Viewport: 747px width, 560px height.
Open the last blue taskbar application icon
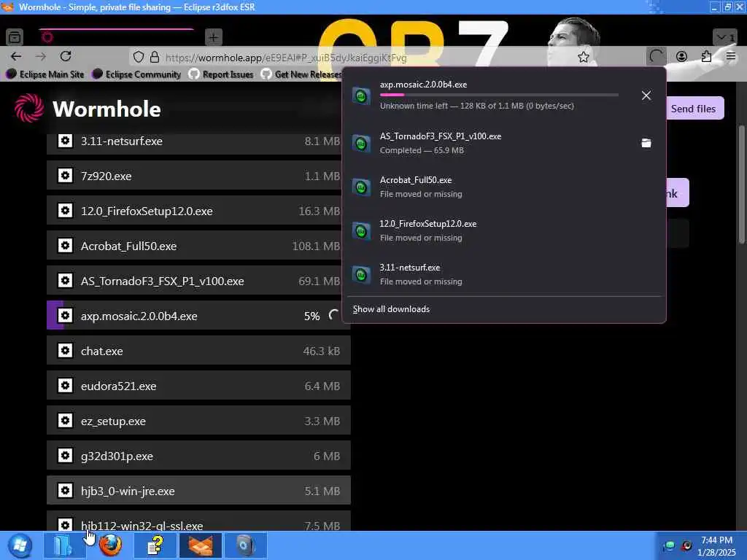click(246, 545)
